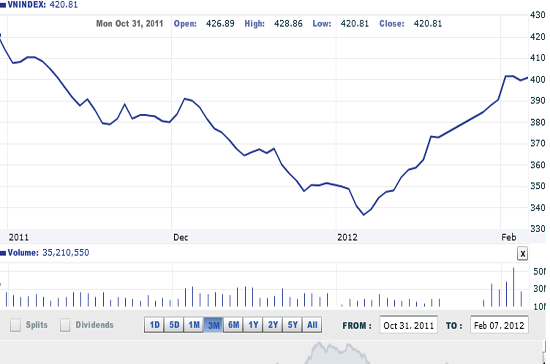Click the price line low point near 340
The height and width of the screenshot is (364, 550).
(x=364, y=215)
